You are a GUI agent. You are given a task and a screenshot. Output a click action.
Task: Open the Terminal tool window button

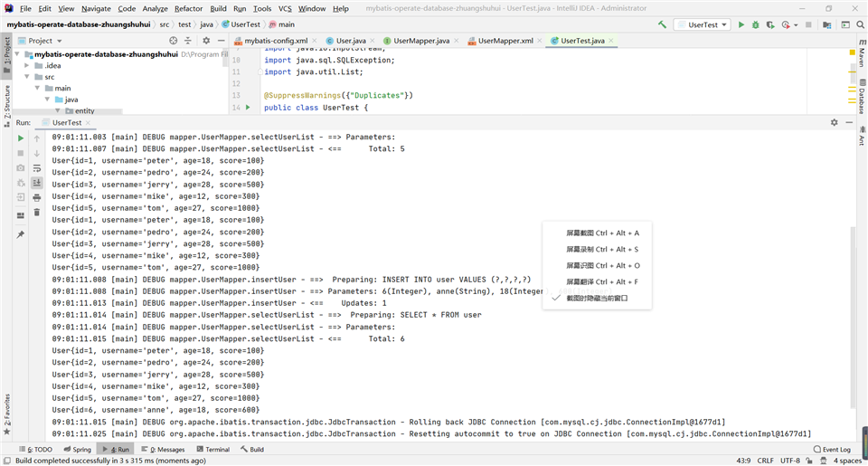coord(213,450)
